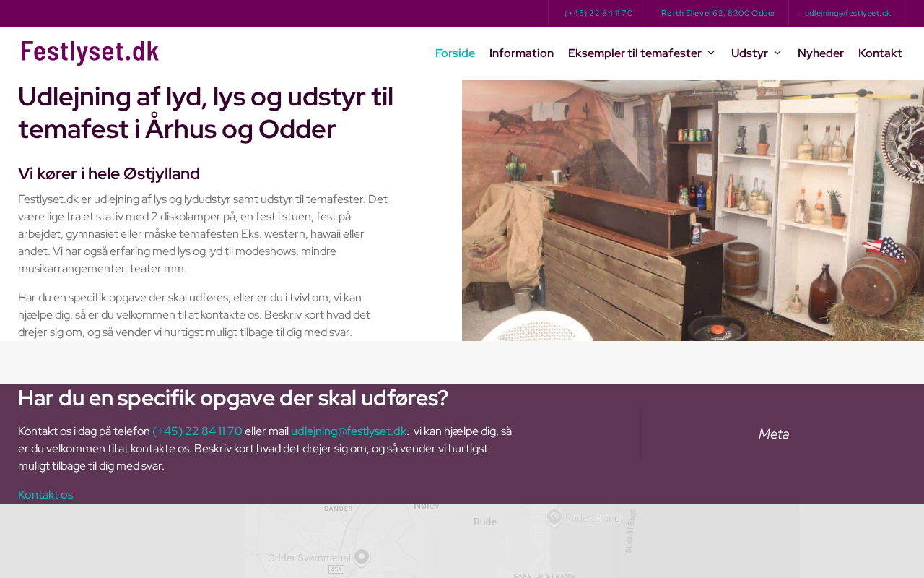Select the Rude Strand marker on the map
Image resolution: width=924 pixels, height=578 pixels.
554,517
